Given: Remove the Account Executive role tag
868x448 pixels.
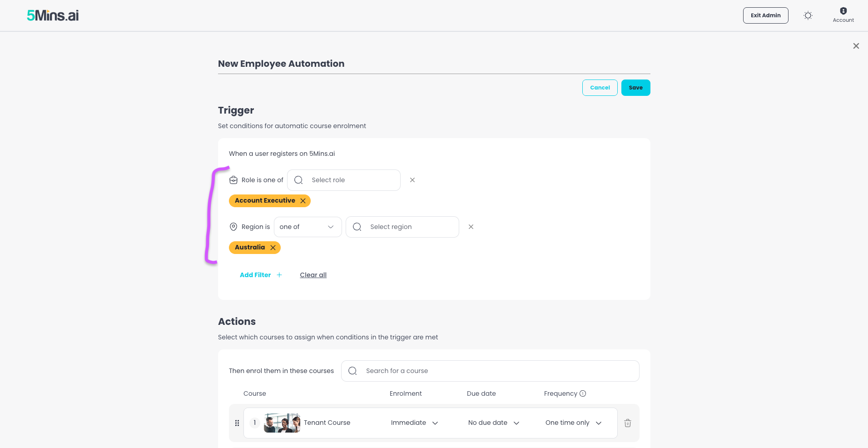Looking at the screenshot, I should [x=303, y=201].
